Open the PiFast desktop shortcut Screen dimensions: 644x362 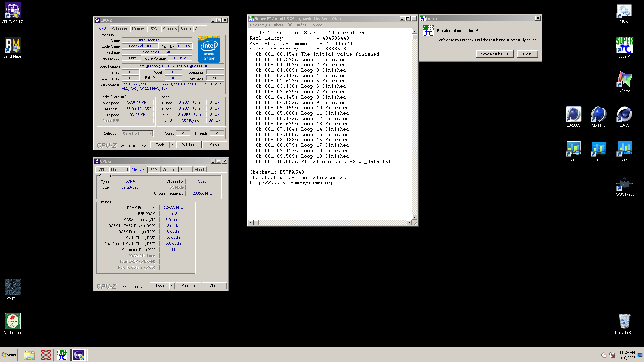[624, 14]
